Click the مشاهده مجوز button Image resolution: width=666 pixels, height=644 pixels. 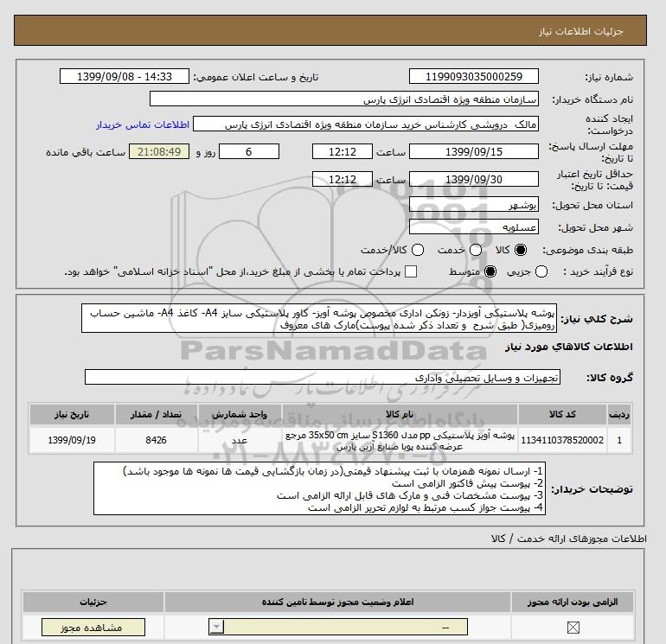[93, 628]
